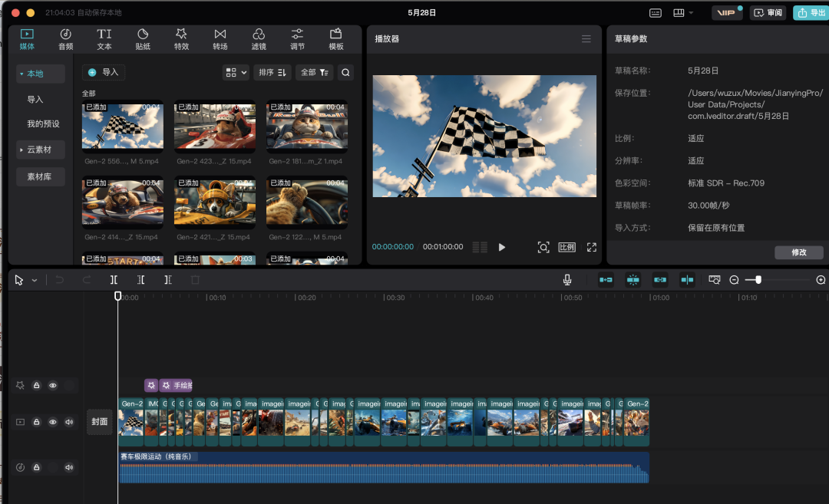The image size is (829, 504).
Task: Open the layout dropdown arrow in title bar
Action: 691,13
